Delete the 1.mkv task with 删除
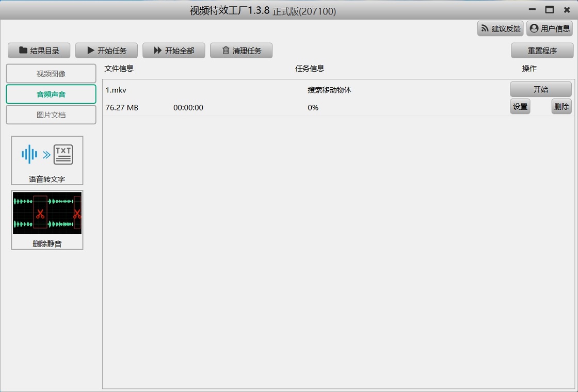 (x=561, y=106)
